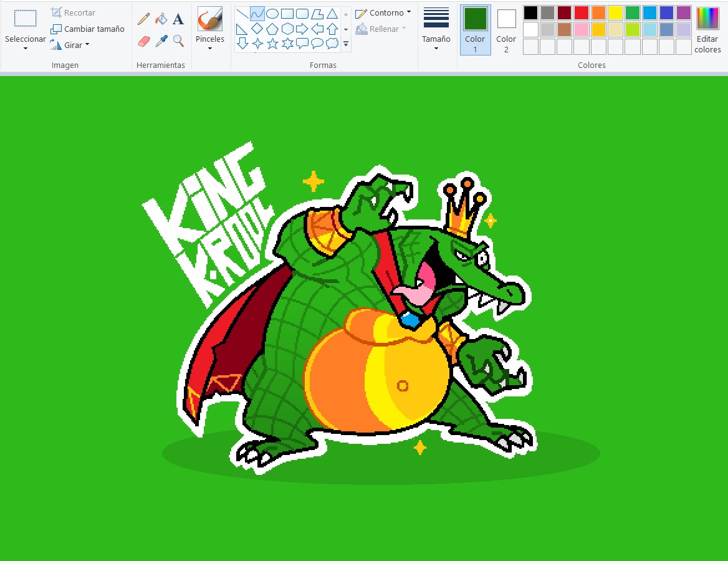Pick the light turquoise color swatch
Image resolution: width=728 pixels, height=561 pixels.
pyautogui.click(x=649, y=29)
